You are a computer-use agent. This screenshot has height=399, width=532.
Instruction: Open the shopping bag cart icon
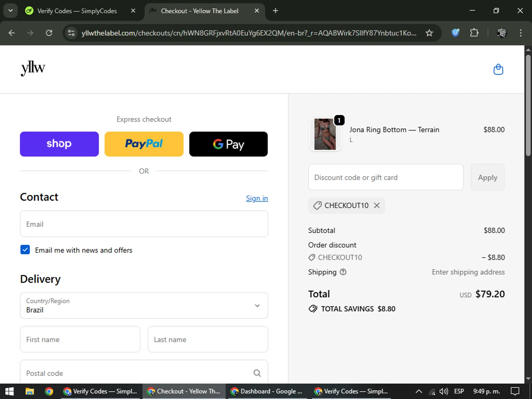(498, 70)
